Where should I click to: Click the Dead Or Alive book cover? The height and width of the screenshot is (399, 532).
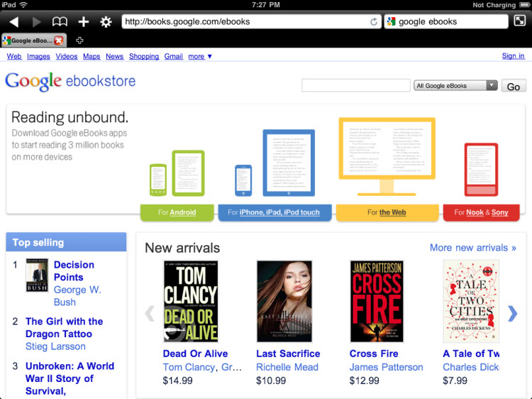[191, 301]
